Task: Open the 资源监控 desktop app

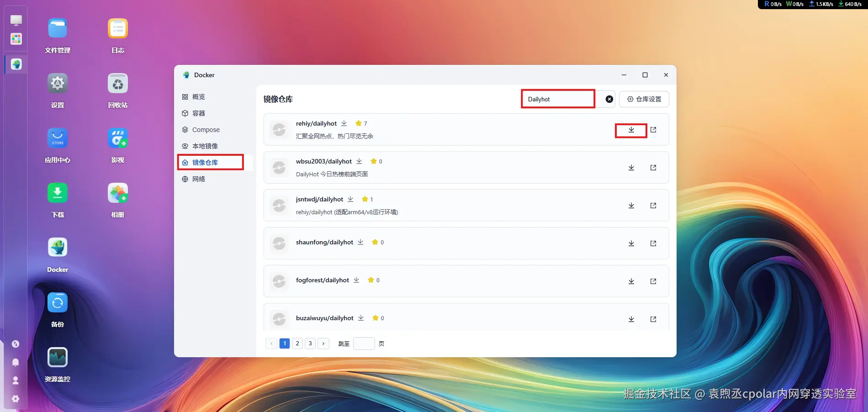Action: pyautogui.click(x=58, y=364)
